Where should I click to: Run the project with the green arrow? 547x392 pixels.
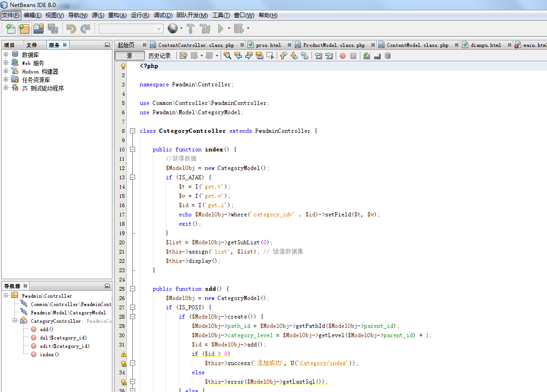click(221, 29)
